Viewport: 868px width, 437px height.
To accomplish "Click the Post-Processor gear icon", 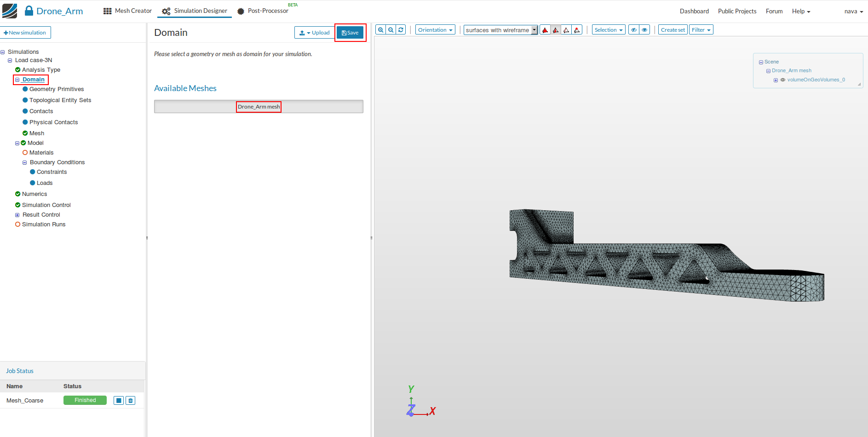I will pos(241,11).
